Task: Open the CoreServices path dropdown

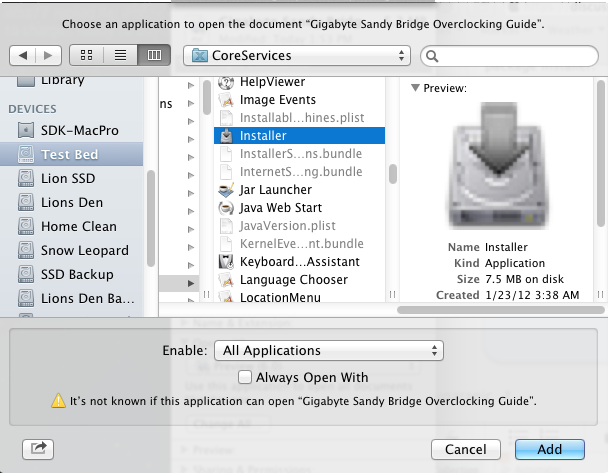Action: [x=297, y=55]
